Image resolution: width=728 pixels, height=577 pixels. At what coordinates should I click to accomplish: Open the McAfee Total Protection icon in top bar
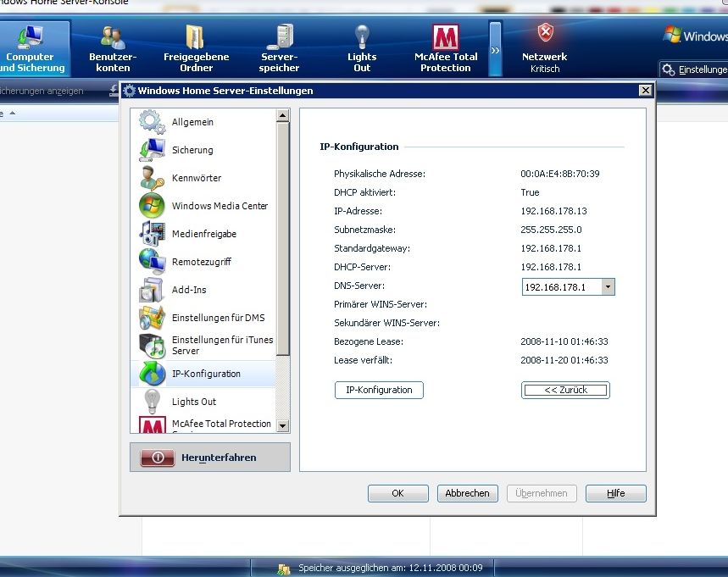tap(446, 36)
